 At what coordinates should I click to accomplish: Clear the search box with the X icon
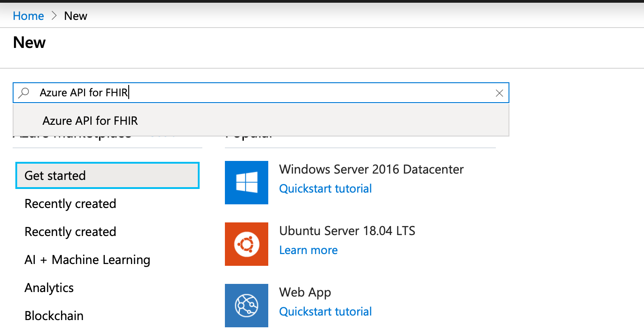499,93
